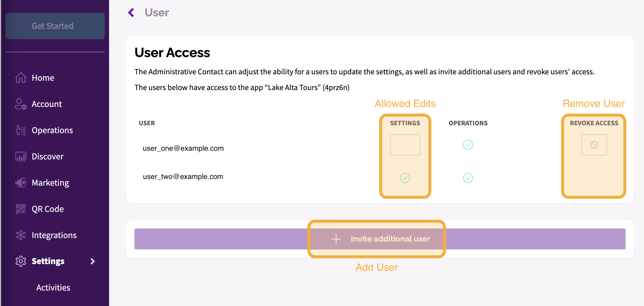Toggle Operations checkmark for user_one@example.com
Image resolution: width=644 pixels, height=306 pixels.
468,145
